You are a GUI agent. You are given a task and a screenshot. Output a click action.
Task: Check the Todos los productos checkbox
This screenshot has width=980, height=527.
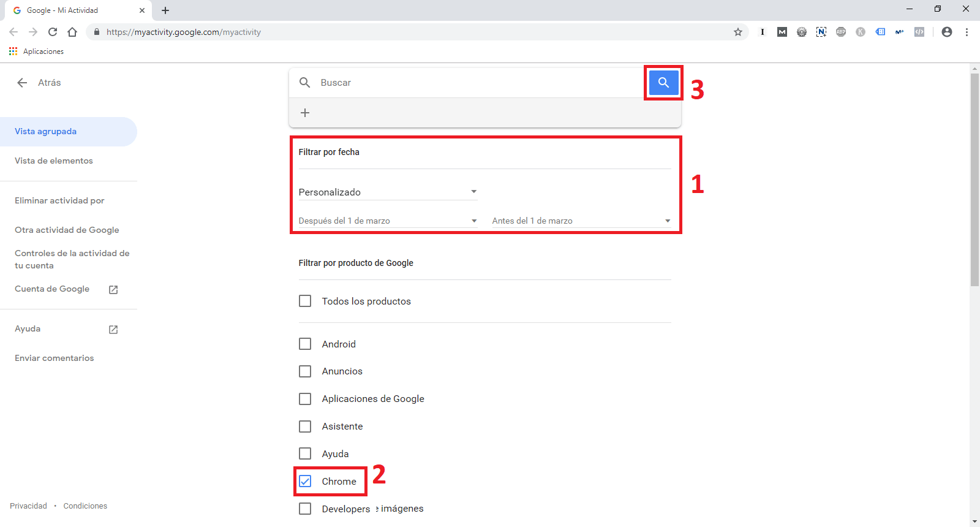coord(305,301)
